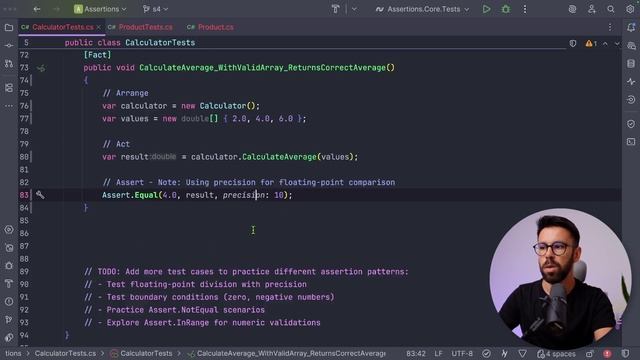Debug the Assertions.Core.Tests configuration
The height and width of the screenshot is (360, 640).
(506, 9)
